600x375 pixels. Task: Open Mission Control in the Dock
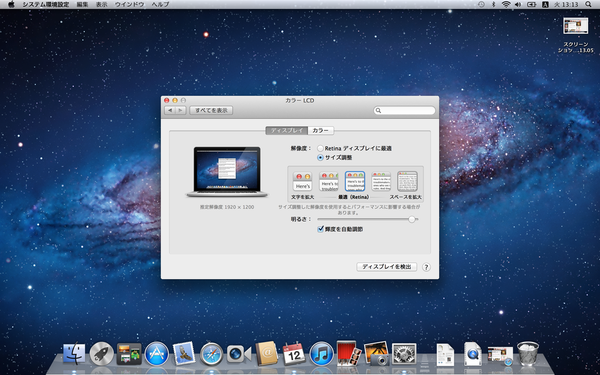129,354
